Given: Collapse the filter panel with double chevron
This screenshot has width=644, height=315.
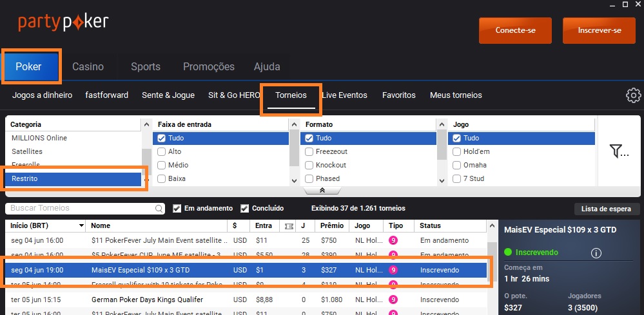Looking at the screenshot, I should [x=322, y=190].
